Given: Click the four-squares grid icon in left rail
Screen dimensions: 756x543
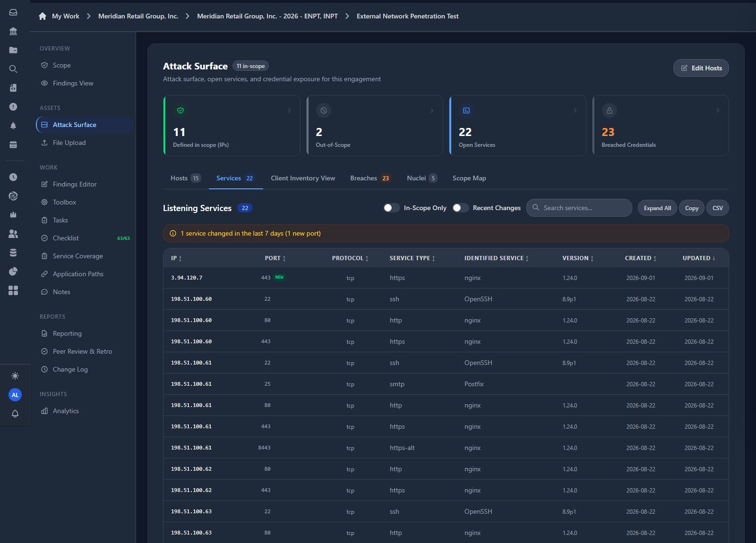Looking at the screenshot, I should [x=13, y=290].
